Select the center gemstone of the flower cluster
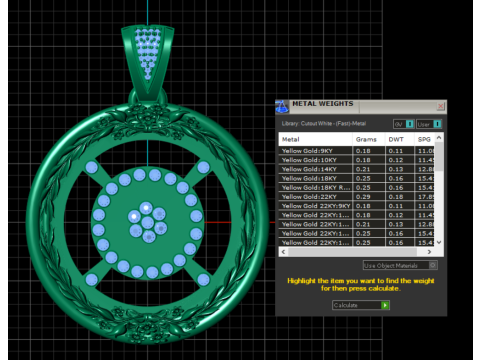Image resolution: width=480 pixels, height=360 pixels. [148, 222]
